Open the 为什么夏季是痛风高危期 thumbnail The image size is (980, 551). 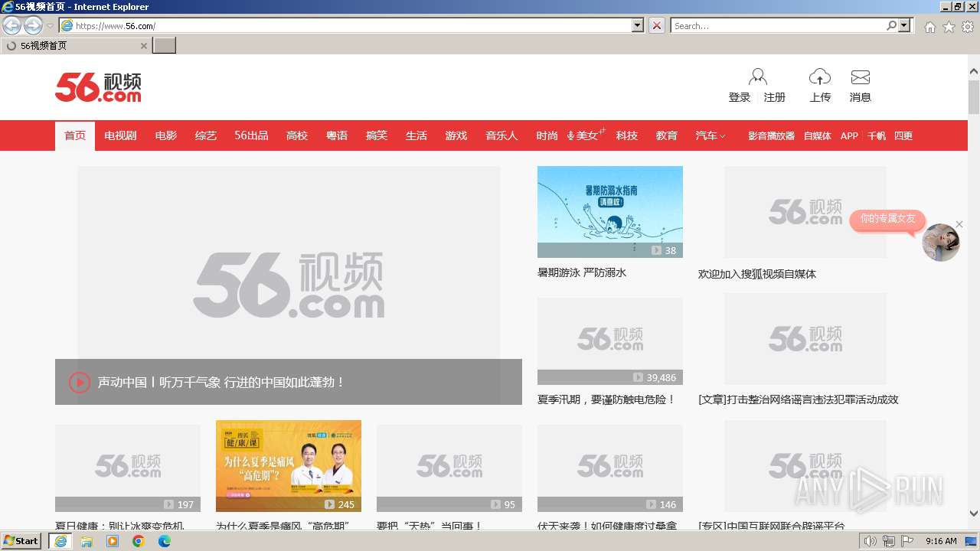(x=289, y=466)
